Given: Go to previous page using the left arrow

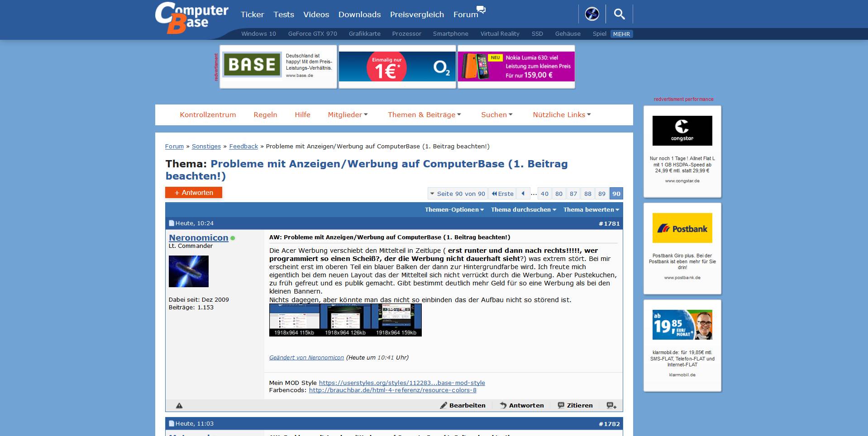Looking at the screenshot, I should pyautogui.click(x=523, y=194).
